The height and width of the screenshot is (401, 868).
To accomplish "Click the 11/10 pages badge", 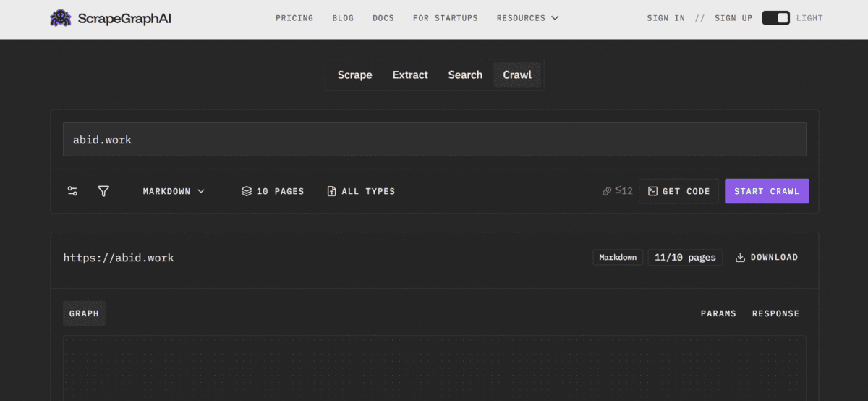I will click(685, 257).
